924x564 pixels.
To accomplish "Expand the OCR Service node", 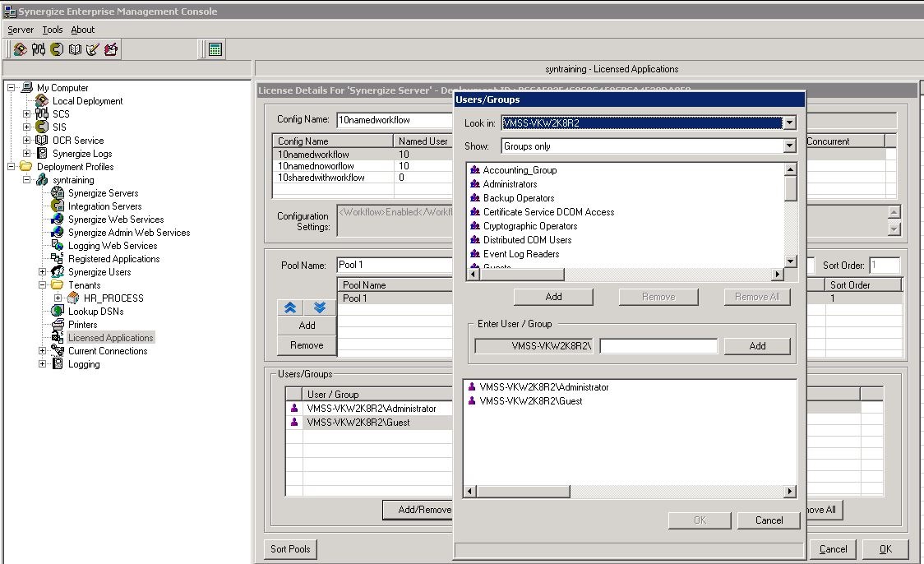I will 26,141.
